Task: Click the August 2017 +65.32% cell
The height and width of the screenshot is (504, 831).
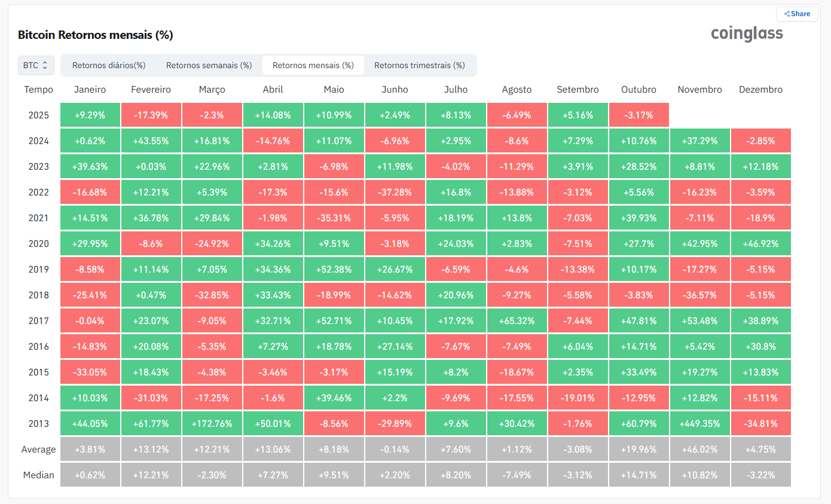Action: coord(517,321)
